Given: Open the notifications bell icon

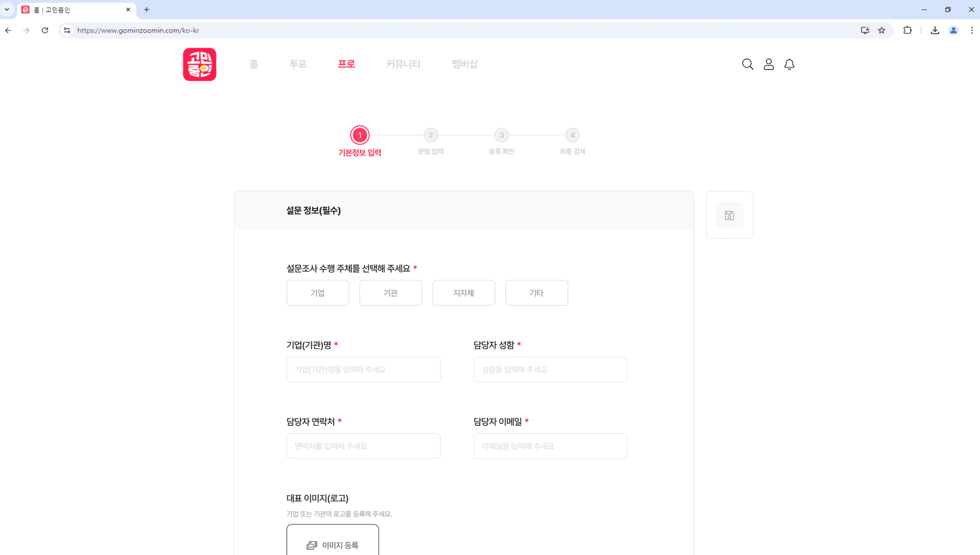Looking at the screenshot, I should (789, 64).
